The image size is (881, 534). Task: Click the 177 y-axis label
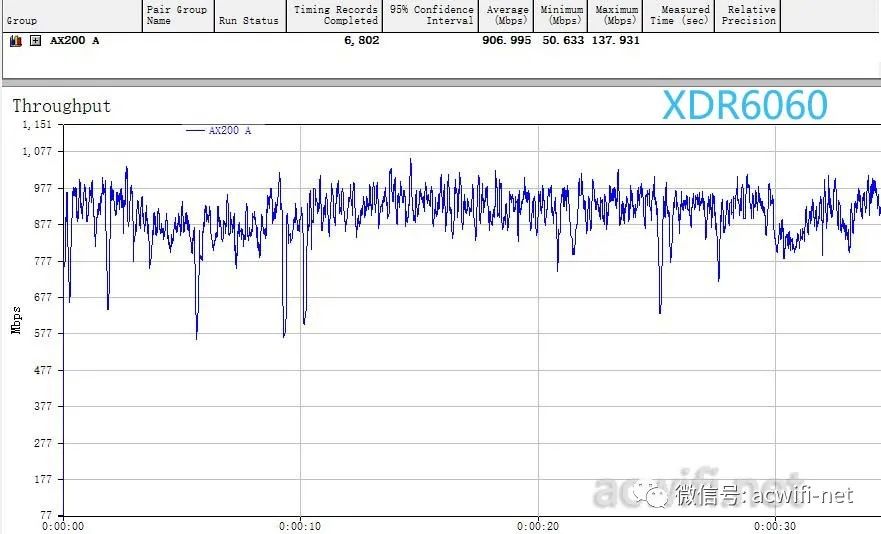pyautogui.click(x=43, y=479)
